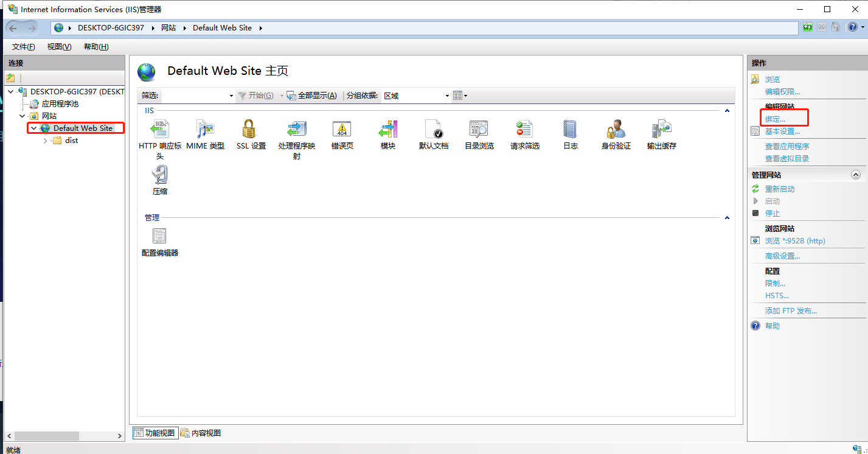
Task: Click the connect icon in 连接 panel toolbar
Action: coord(10,78)
